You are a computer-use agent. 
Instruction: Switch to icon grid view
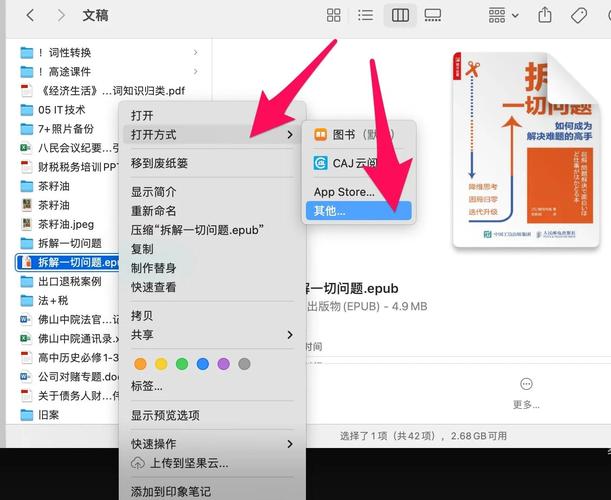(x=334, y=15)
